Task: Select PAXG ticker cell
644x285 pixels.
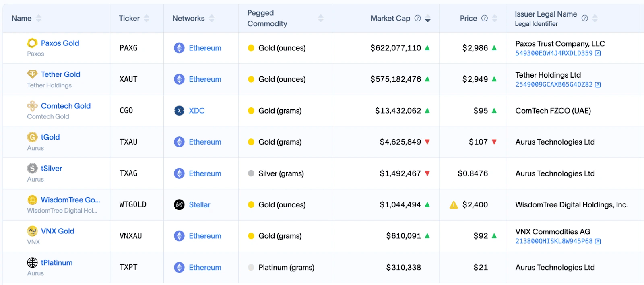Action: click(128, 48)
